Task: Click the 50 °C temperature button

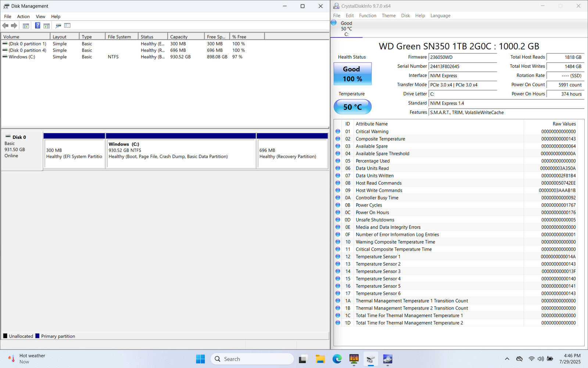Action: (x=352, y=107)
